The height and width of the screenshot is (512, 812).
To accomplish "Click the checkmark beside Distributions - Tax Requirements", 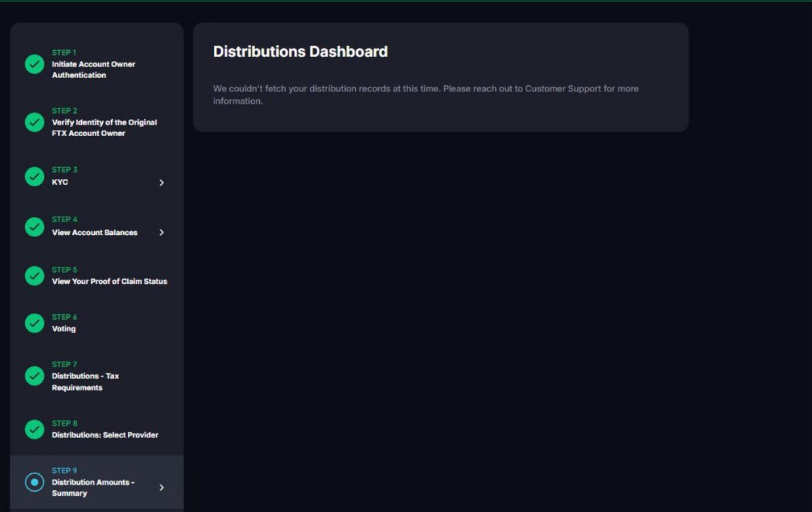I will [35, 376].
